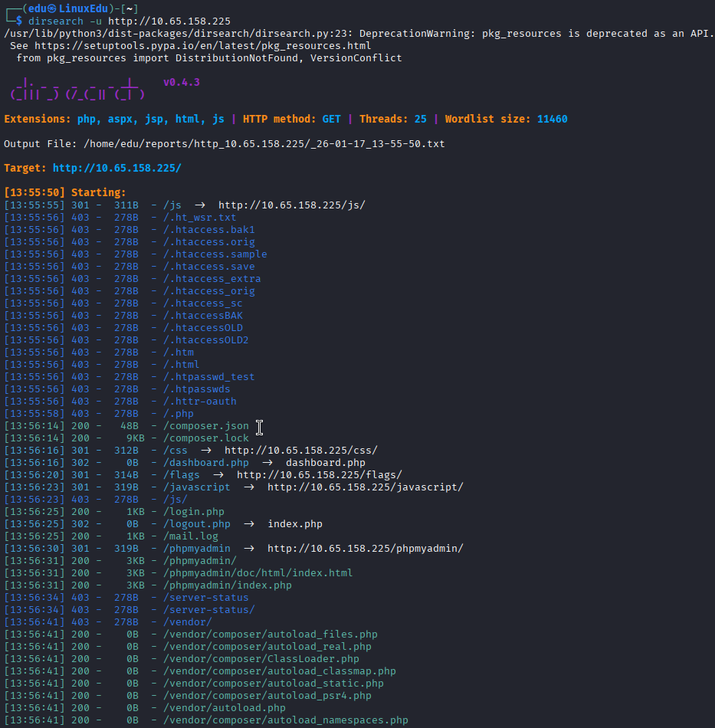The width and height of the screenshot is (715, 728).
Task: Select the /.htaccessBAK path
Action: coord(203,316)
